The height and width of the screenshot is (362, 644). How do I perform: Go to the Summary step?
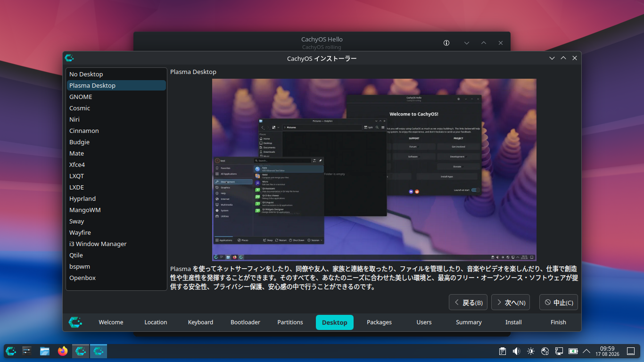pos(469,322)
